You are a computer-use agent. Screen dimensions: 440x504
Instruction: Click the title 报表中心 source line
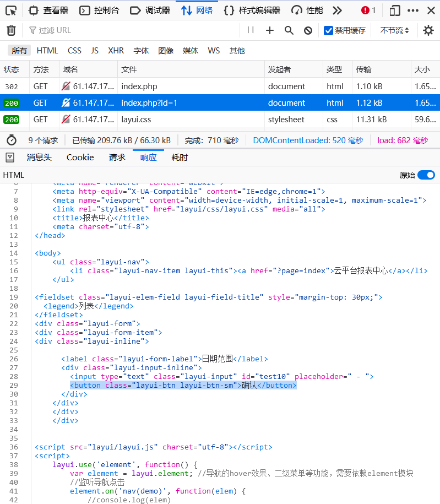click(101, 218)
